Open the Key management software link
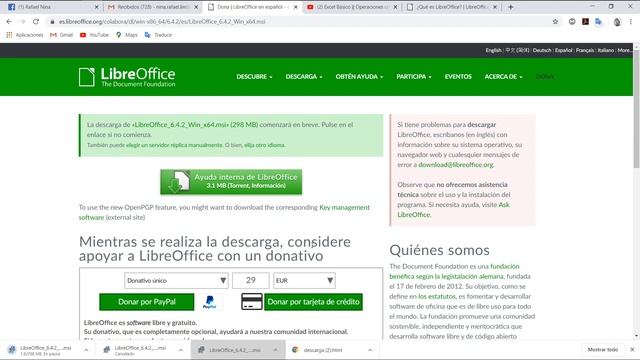The width and height of the screenshot is (640, 360). click(224, 212)
